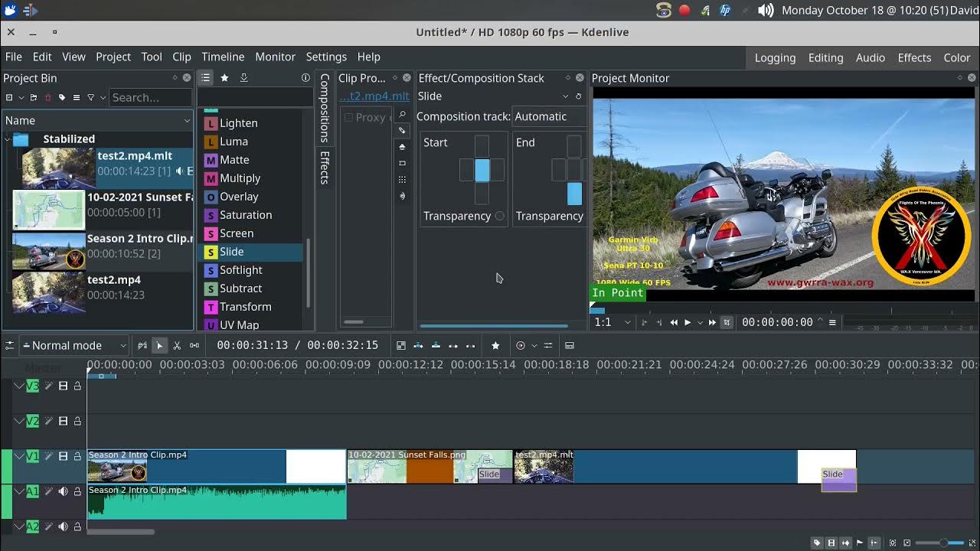980x551 pixels.
Task: Select the Season 2 Intro Clip thumbnail in Project Bin
Action: (48, 251)
